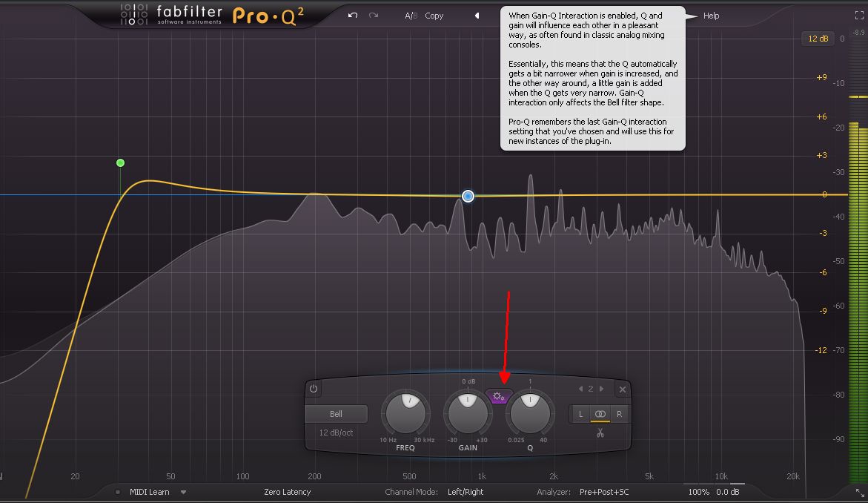Toggle the band power button
Screen dimensions: 868x503
coord(314,389)
